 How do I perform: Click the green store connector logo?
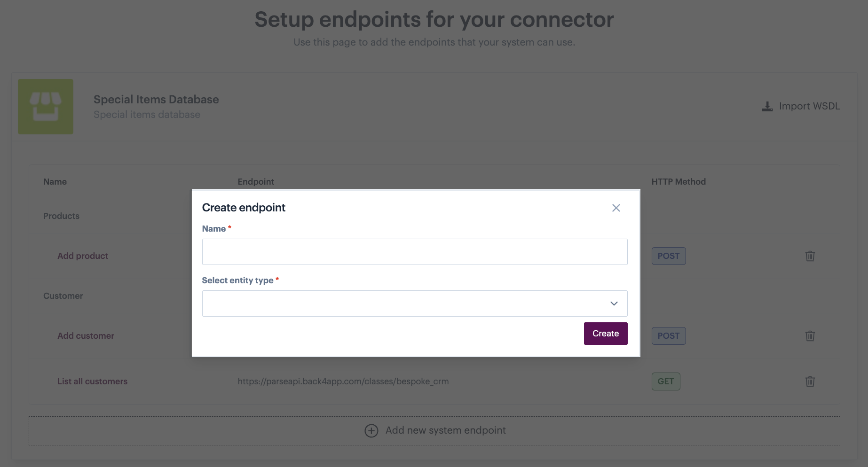click(46, 107)
